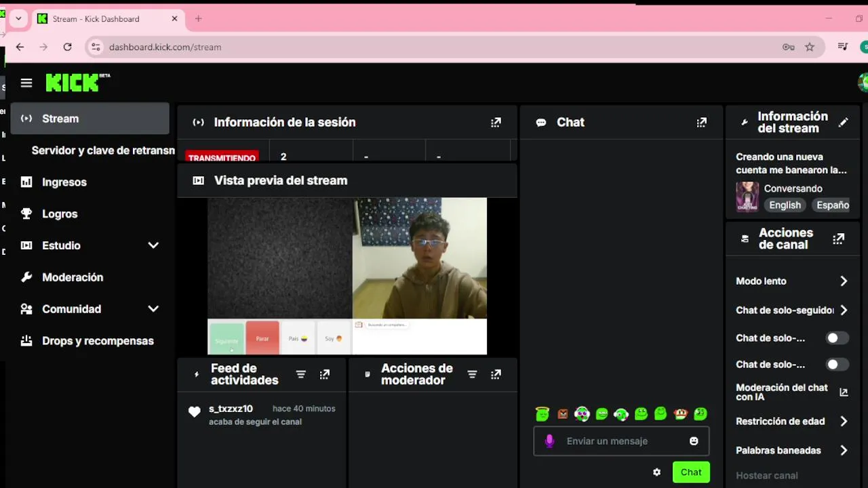Image resolution: width=868 pixels, height=488 pixels.
Task: Open Stream in the sidebar
Action: pos(90,119)
